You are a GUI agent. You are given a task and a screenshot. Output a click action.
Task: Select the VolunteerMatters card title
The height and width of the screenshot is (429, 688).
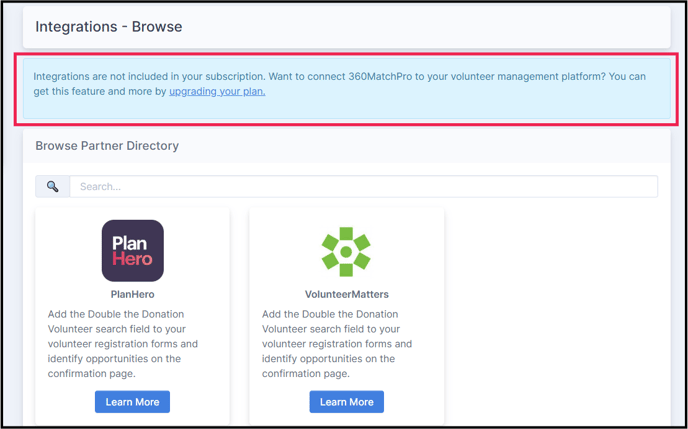click(347, 294)
